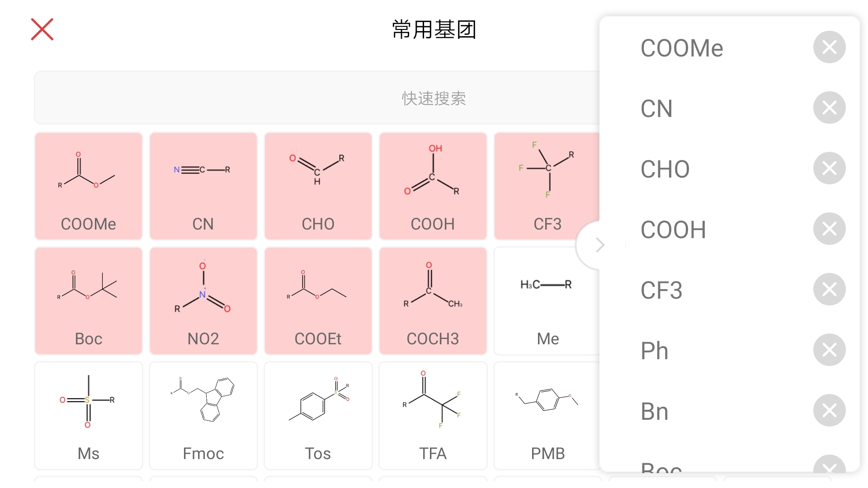
Task: Remove COOMe from the selected list
Action: click(x=829, y=47)
